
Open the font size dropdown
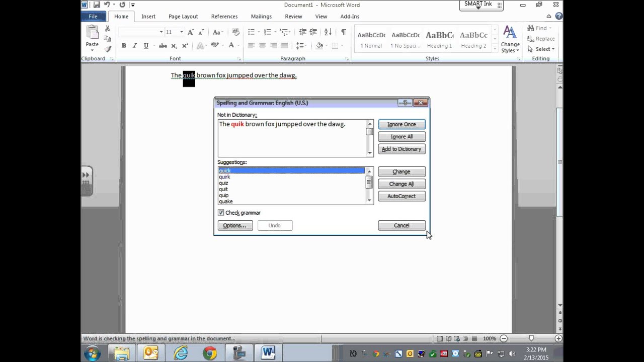(182, 32)
